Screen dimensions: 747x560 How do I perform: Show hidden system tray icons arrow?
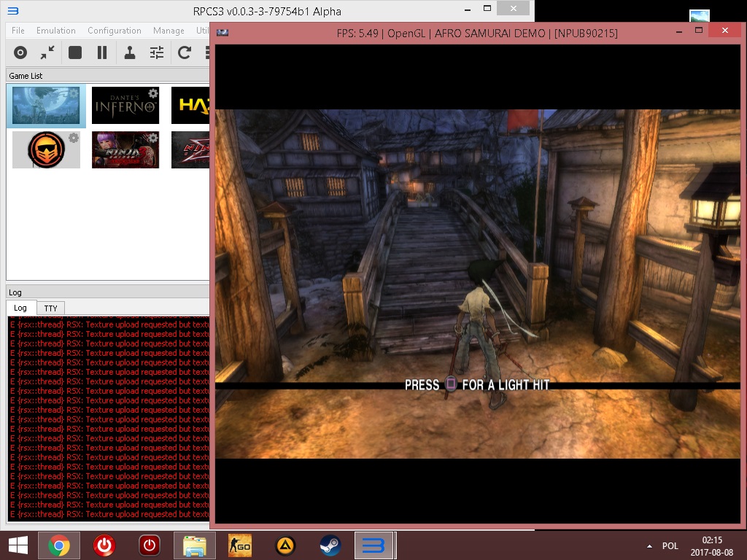649,545
